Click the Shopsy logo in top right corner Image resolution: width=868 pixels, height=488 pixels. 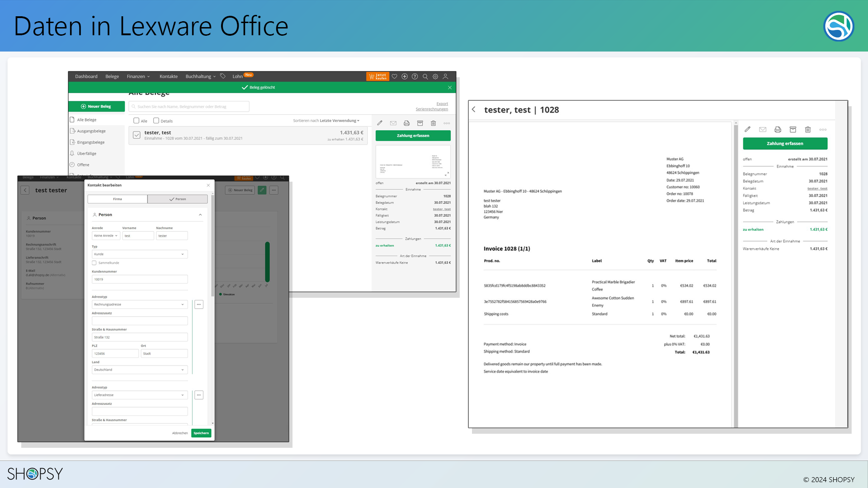click(839, 26)
